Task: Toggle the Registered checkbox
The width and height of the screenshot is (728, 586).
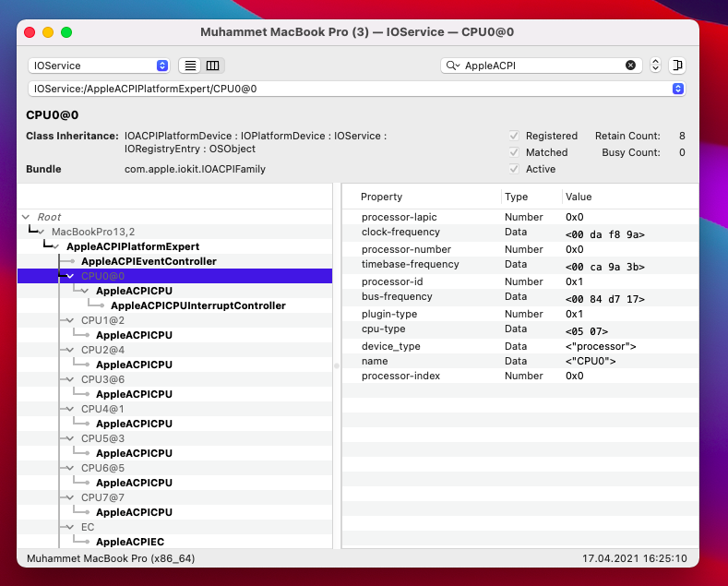Action: pos(514,136)
